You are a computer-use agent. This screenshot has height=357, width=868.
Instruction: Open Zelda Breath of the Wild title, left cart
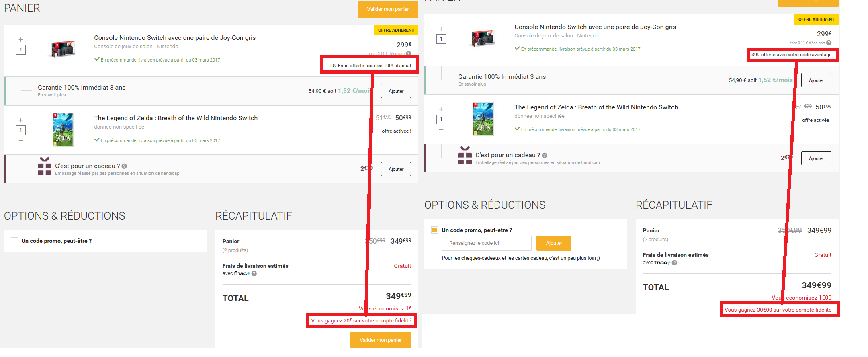176,118
